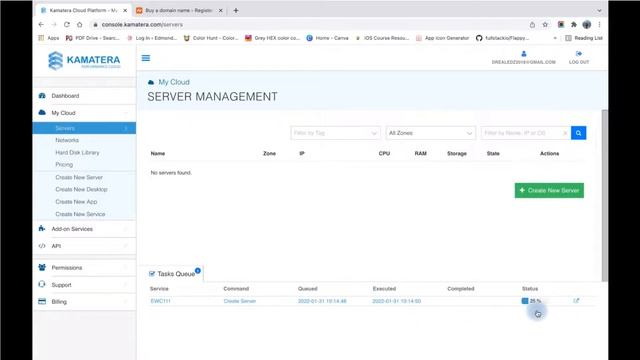640x360 pixels.
Task: Open Chrome three-dot menu
Action: [x=599, y=24]
